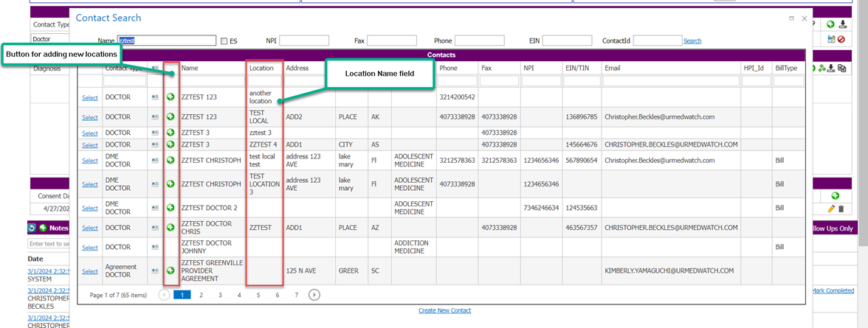Click blue refresh icon beside Notes
This screenshot has width=868, height=328.
click(32, 228)
